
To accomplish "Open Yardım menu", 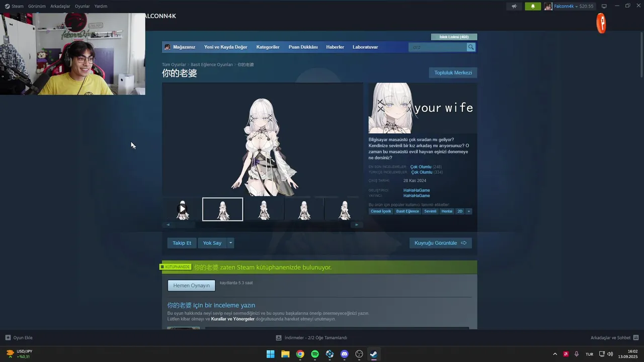I will click(101, 6).
